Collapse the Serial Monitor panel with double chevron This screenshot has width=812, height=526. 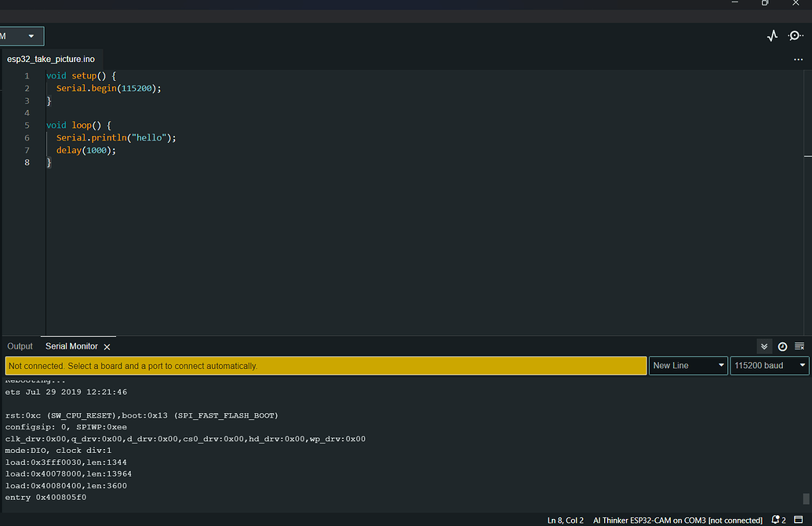coord(764,346)
